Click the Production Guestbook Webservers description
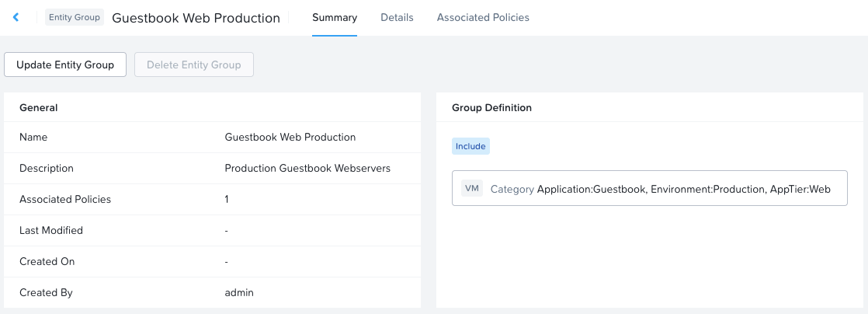The width and height of the screenshot is (868, 314). click(x=307, y=168)
